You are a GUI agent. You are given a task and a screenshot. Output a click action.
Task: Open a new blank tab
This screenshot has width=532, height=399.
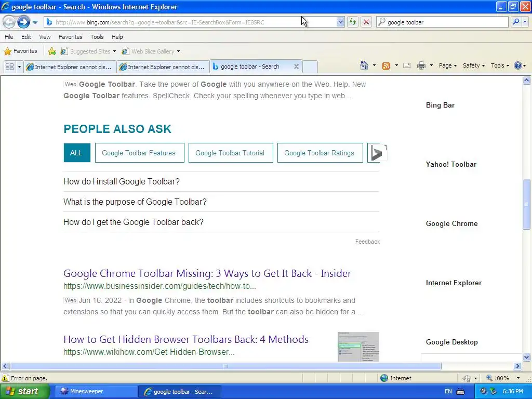click(x=310, y=67)
